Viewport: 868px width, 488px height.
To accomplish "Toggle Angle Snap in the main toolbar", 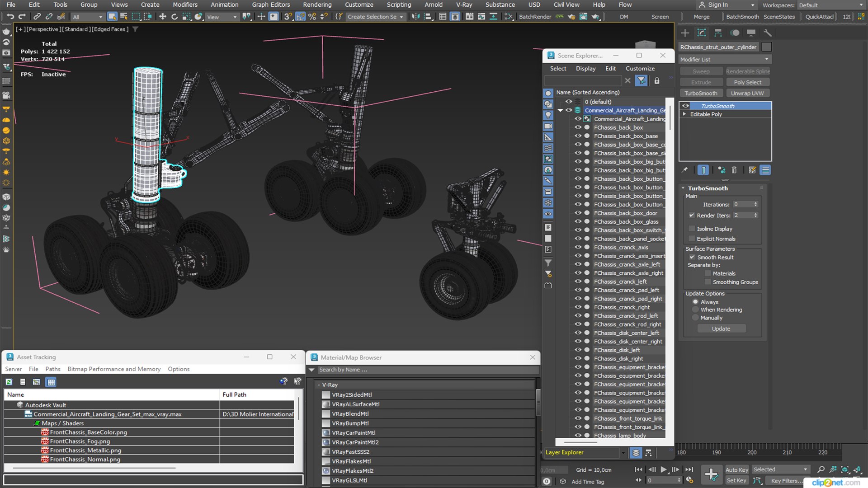I will coord(300,17).
